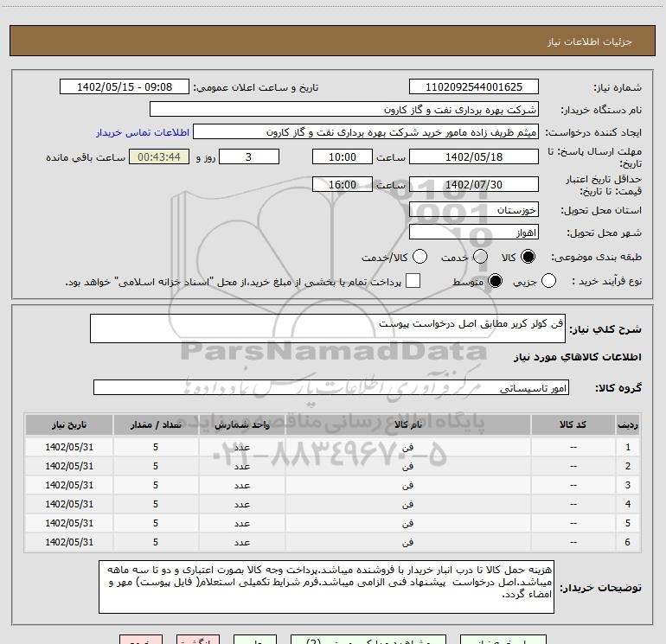Viewport: 666px width, 644px height.
Task: Choose the جزیی purchase type radio
Action: coord(548,281)
